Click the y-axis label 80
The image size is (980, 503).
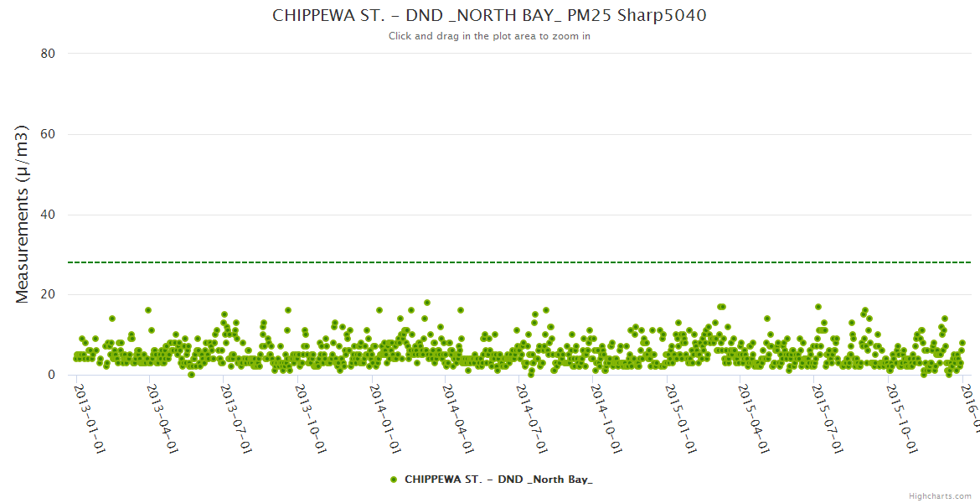(48, 54)
